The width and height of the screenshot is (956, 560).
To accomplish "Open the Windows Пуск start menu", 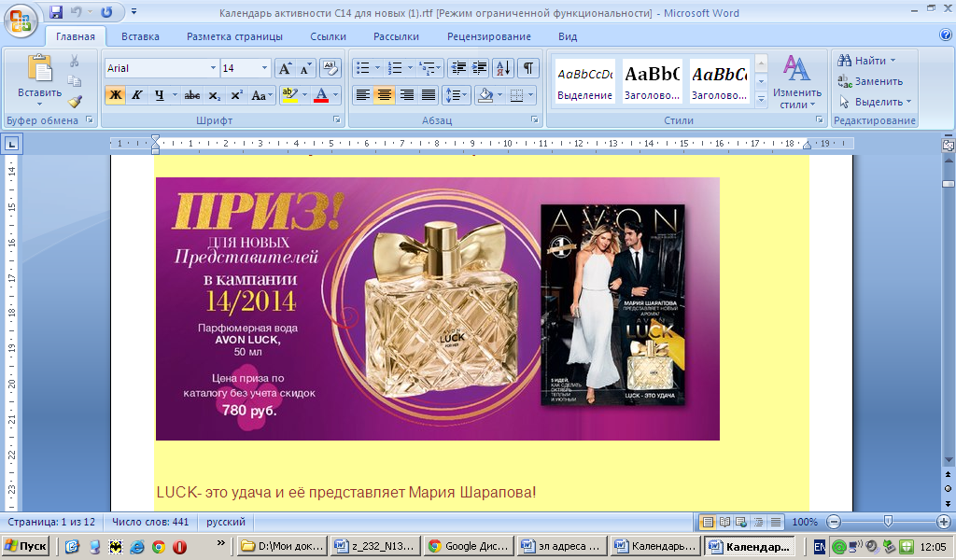I will pyautogui.click(x=25, y=546).
